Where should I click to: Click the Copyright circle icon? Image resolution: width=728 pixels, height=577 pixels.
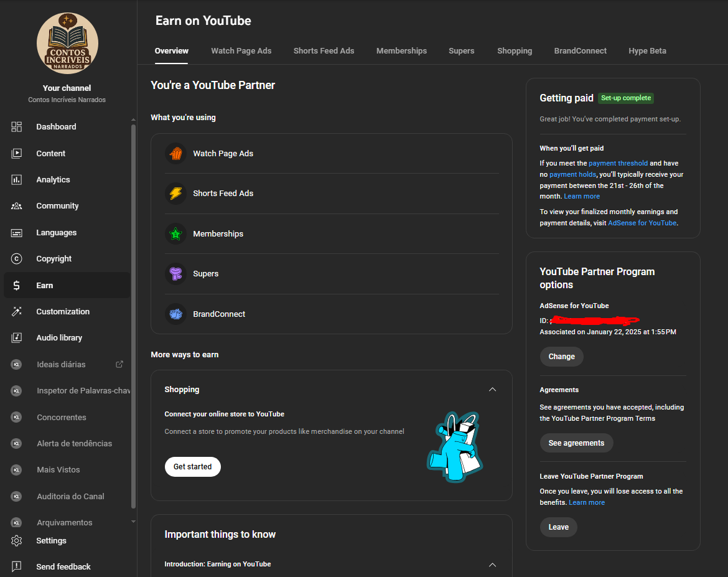tap(17, 259)
